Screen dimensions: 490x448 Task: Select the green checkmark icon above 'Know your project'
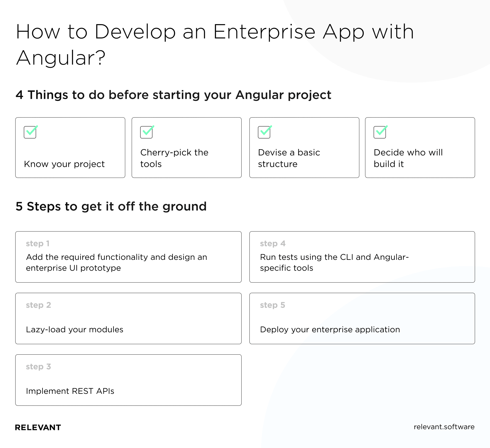(32, 131)
